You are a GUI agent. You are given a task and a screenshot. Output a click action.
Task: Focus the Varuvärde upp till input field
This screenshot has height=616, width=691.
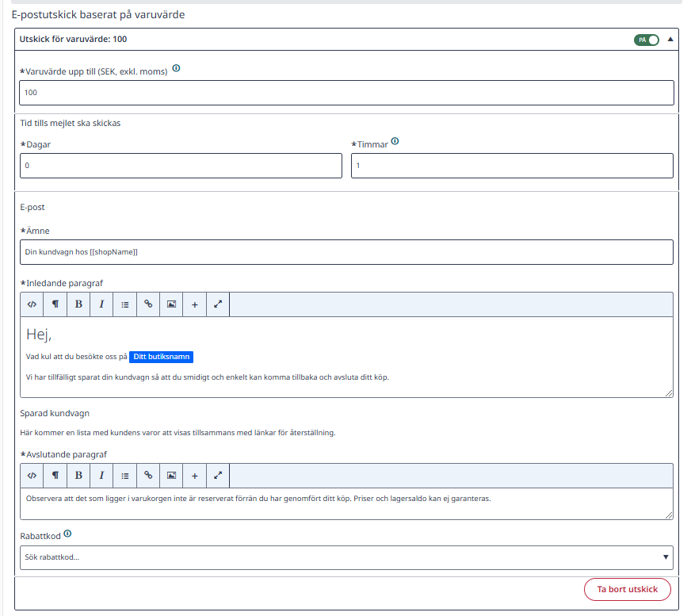click(346, 93)
